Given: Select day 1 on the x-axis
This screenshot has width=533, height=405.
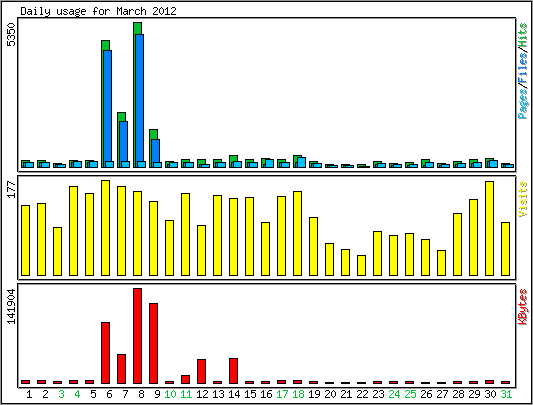Looking at the screenshot, I should pos(29,394).
